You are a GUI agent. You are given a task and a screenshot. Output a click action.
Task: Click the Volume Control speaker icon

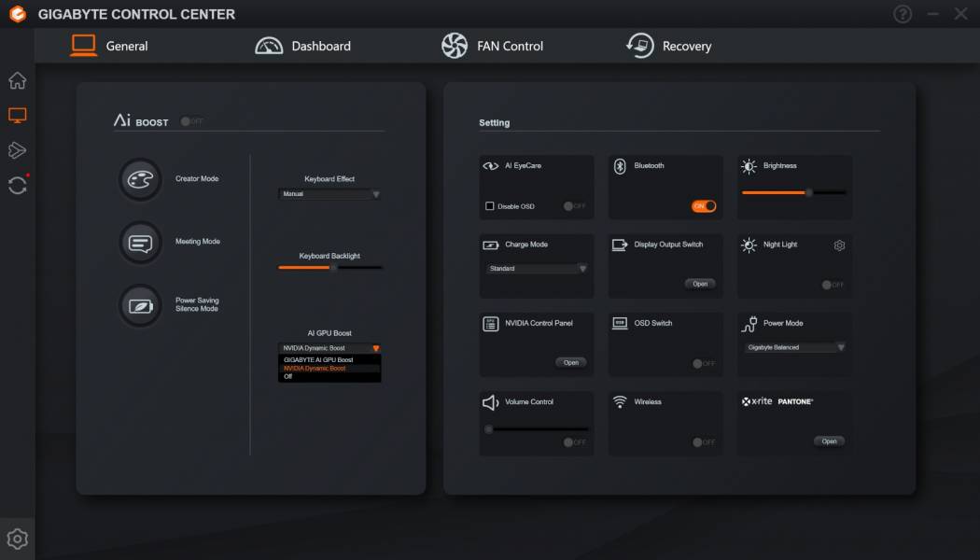[491, 402]
